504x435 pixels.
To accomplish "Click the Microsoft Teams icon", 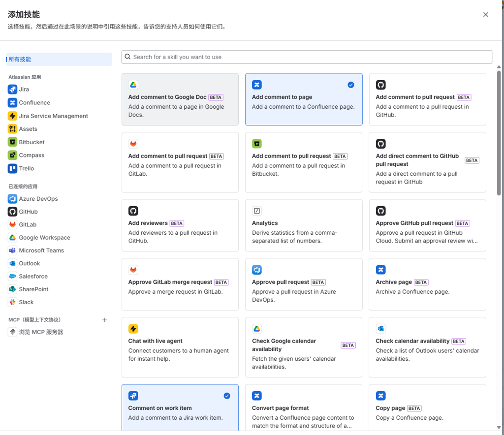I will pos(12,250).
